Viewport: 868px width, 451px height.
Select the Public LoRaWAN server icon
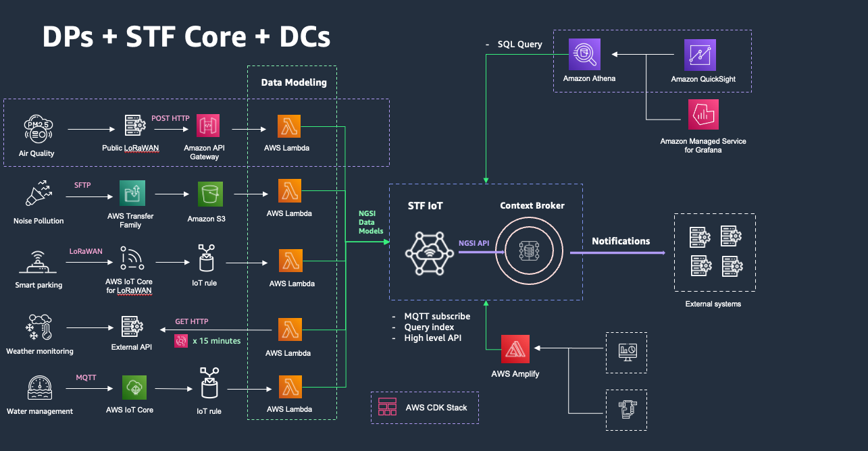[x=136, y=126]
